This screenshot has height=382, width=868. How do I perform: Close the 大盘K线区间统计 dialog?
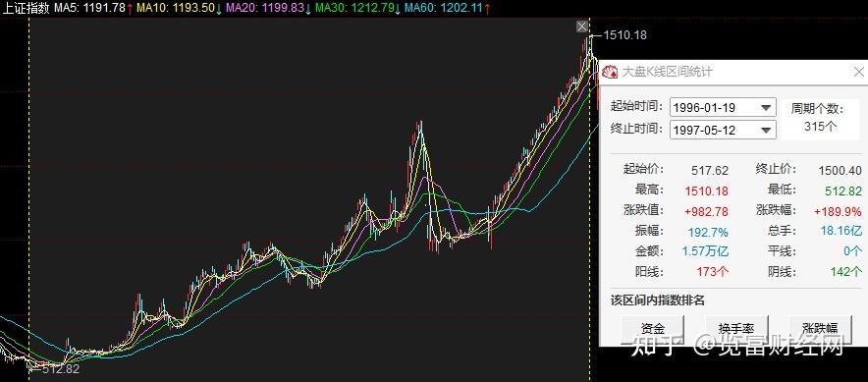coord(858,72)
